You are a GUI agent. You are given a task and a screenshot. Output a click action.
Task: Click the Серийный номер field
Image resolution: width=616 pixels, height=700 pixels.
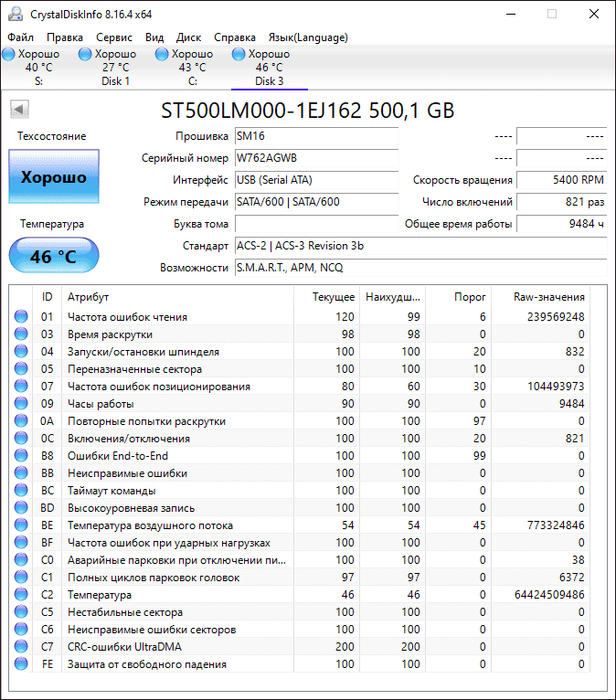click(x=316, y=158)
